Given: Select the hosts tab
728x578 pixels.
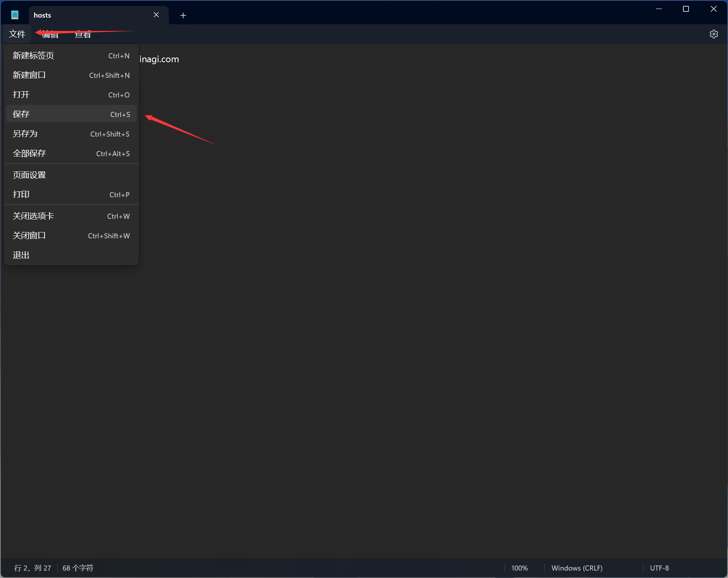Looking at the screenshot, I should pyautogui.click(x=99, y=15).
